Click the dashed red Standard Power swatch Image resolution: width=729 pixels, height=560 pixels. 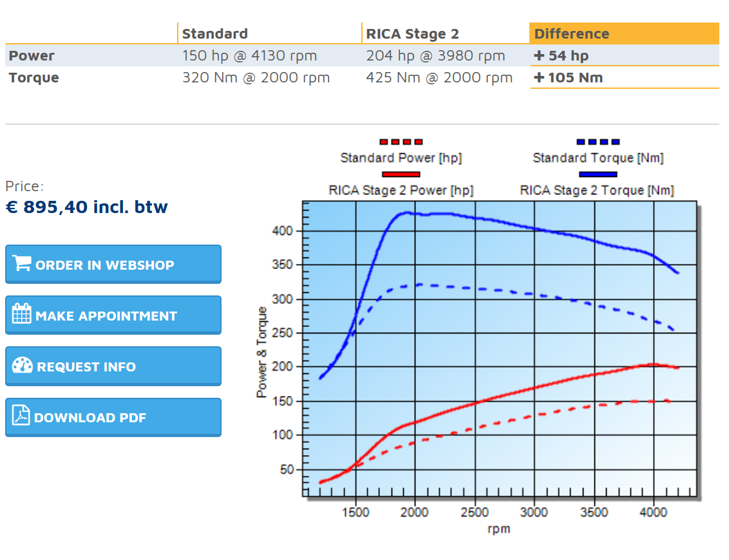(x=401, y=142)
